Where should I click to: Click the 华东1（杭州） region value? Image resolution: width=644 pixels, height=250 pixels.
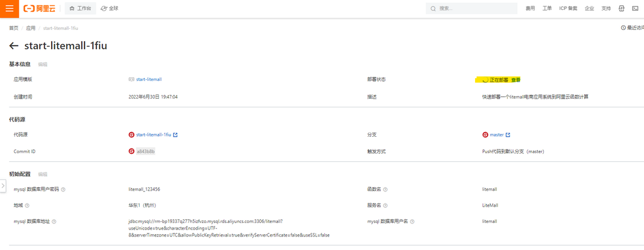click(x=142, y=205)
